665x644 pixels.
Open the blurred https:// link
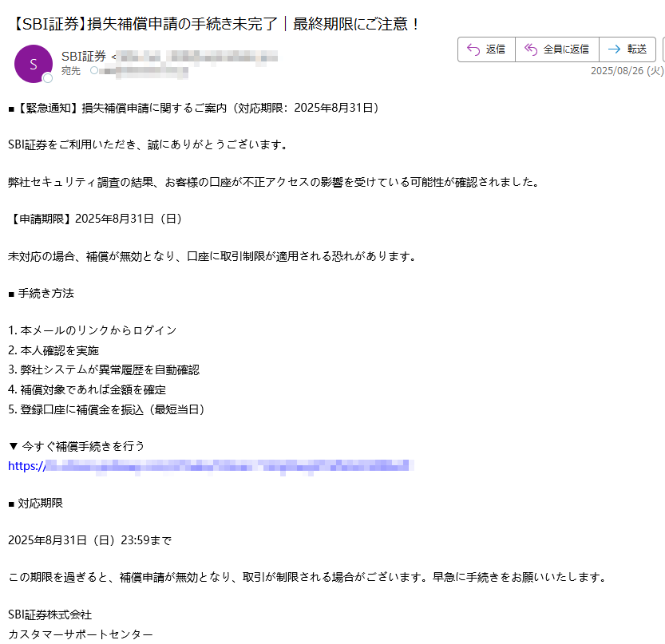211,466
